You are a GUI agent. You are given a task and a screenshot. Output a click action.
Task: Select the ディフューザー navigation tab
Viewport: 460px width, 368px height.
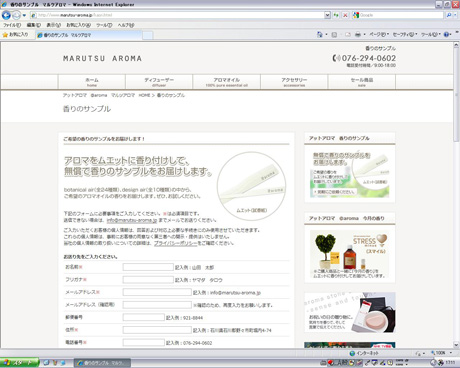(159, 82)
